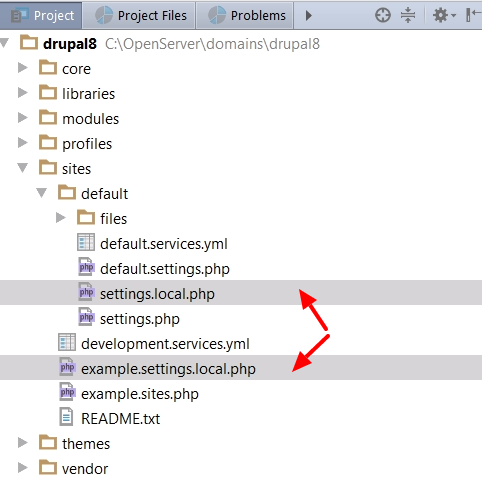The height and width of the screenshot is (482, 482).
Task: Collapse the drupal8 root node
Action: pyautogui.click(x=4, y=43)
